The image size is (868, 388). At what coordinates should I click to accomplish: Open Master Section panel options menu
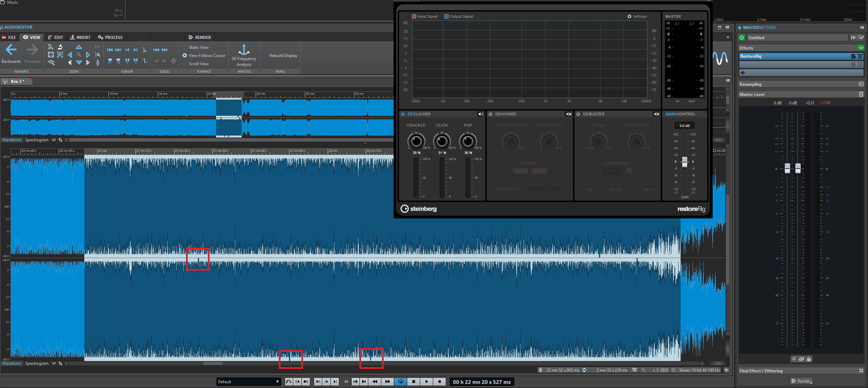click(x=862, y=27)
